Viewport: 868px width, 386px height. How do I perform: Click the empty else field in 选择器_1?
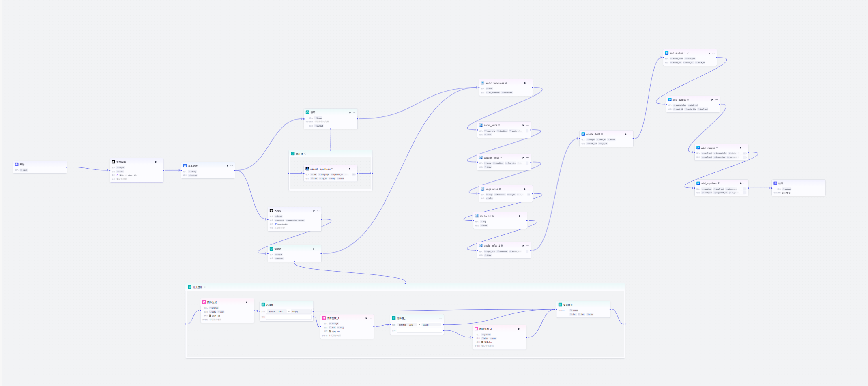coord(419,330)
